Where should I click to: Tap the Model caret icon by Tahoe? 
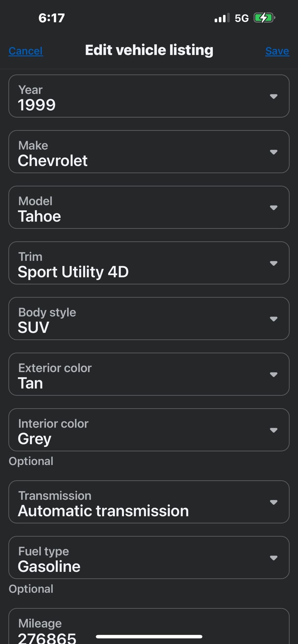[x=274, y=208]
